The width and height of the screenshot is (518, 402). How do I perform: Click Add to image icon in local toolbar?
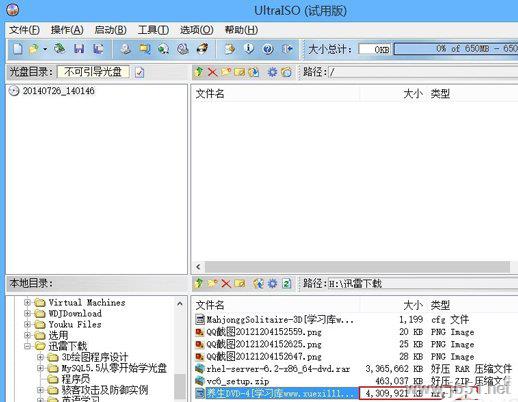click(258, 284)
